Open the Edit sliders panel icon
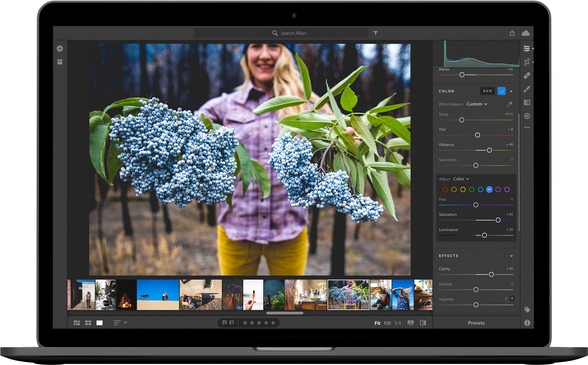588x365 pixels. click(x=526, y=49)
